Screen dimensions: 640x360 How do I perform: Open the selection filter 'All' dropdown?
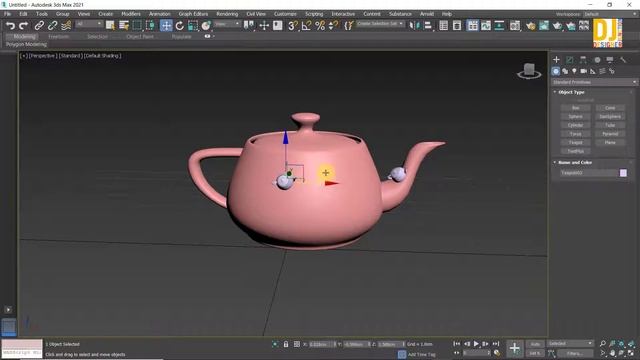point(89,24)
